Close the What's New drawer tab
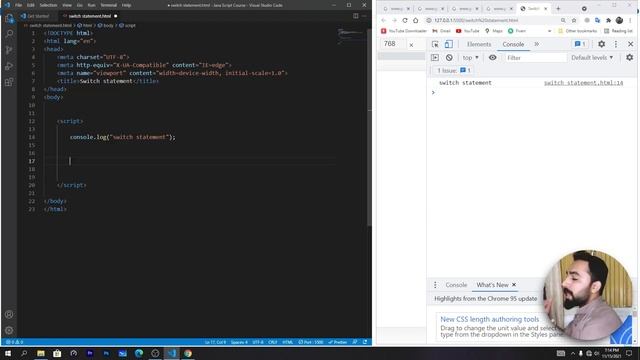Screen dimensions: 640x360 [514, 285]
